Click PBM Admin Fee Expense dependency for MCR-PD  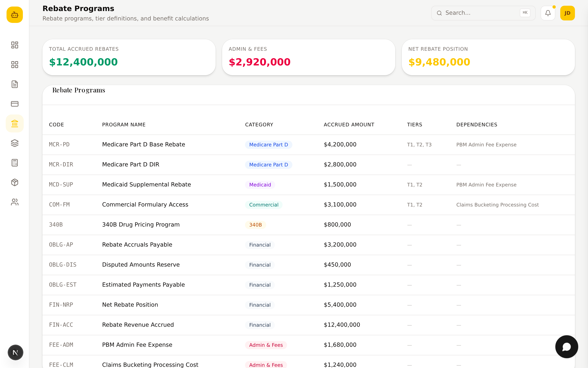point(486,145)
